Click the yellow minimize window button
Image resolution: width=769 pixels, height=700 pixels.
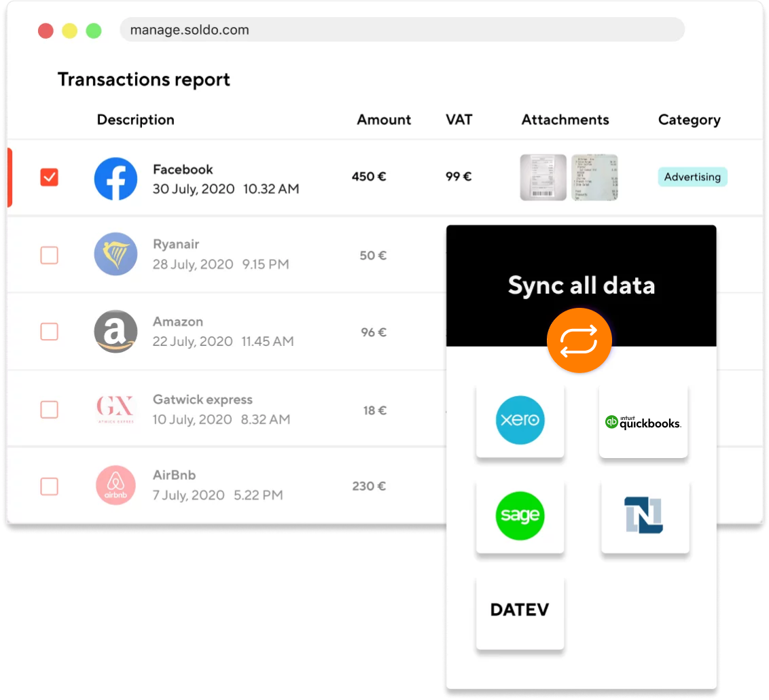pyautogui.click(x=70, y=31)
